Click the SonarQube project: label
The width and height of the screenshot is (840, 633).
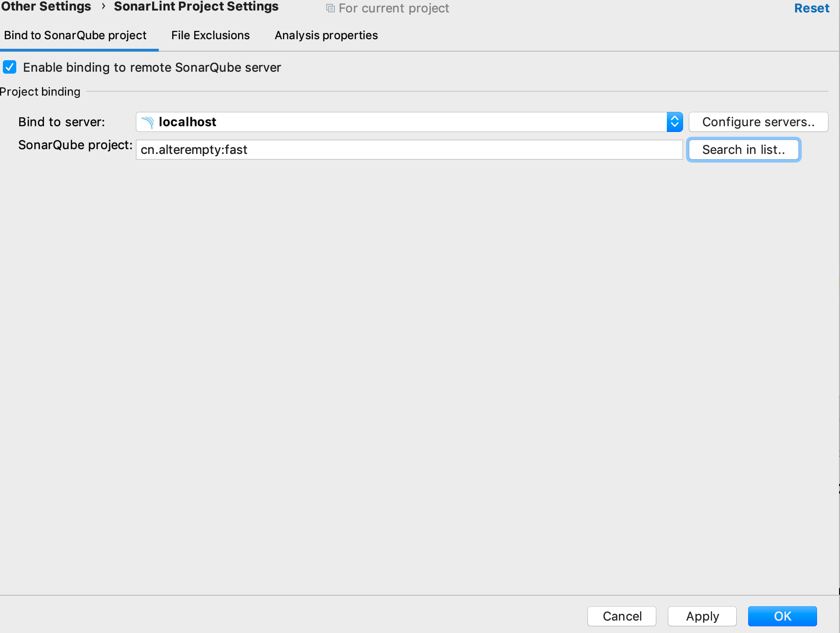pyautogui.click(x=75, y=145)
